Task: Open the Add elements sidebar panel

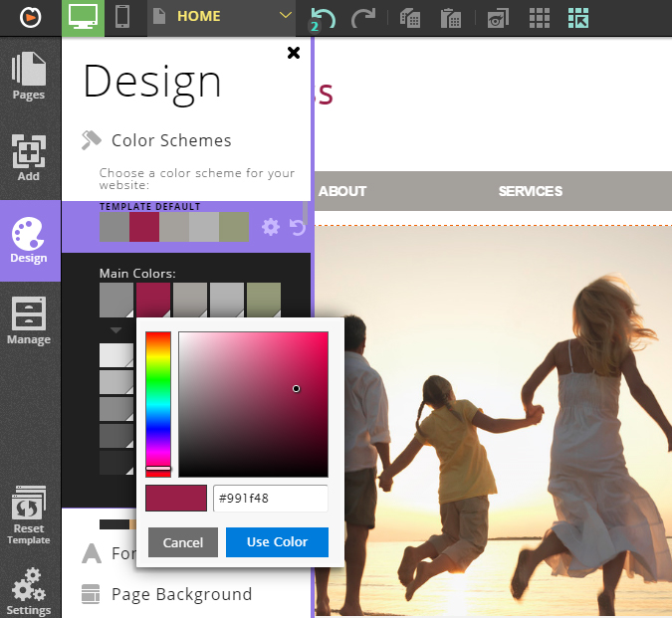Action: pos(29,157)
